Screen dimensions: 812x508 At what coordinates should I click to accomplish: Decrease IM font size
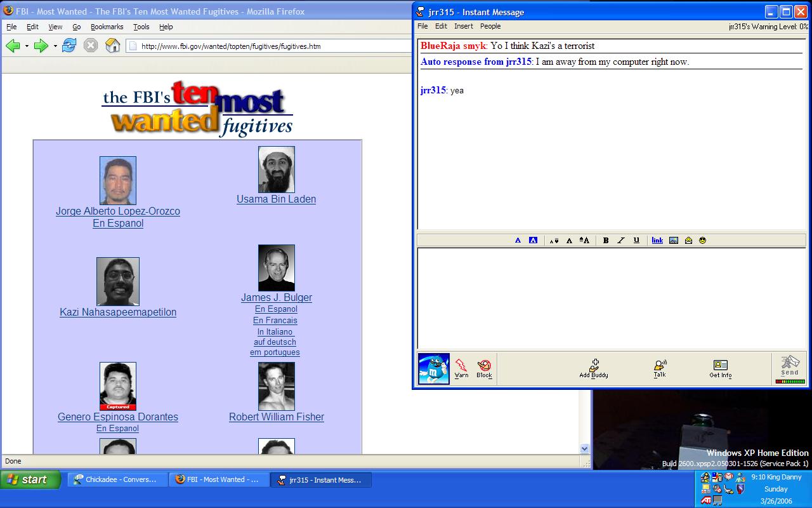(554, 240)
